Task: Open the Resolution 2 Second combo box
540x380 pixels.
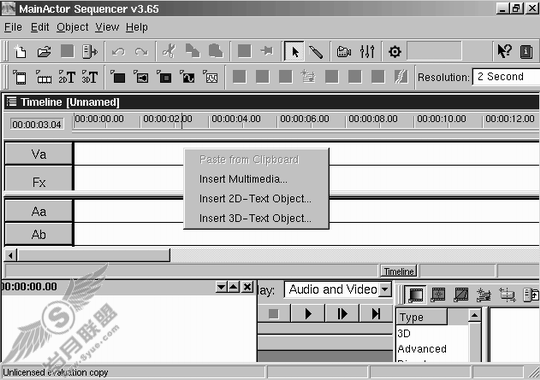Action: [506, 76]
